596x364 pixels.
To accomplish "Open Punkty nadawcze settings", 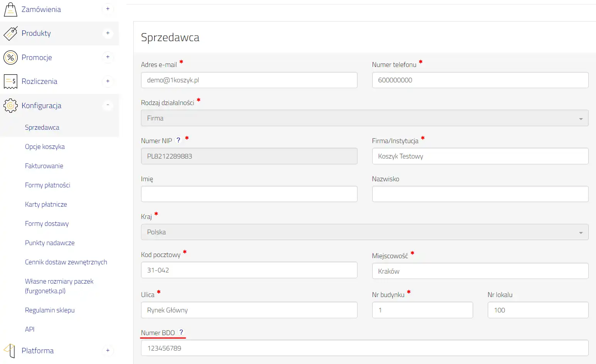I will point(50,243).
